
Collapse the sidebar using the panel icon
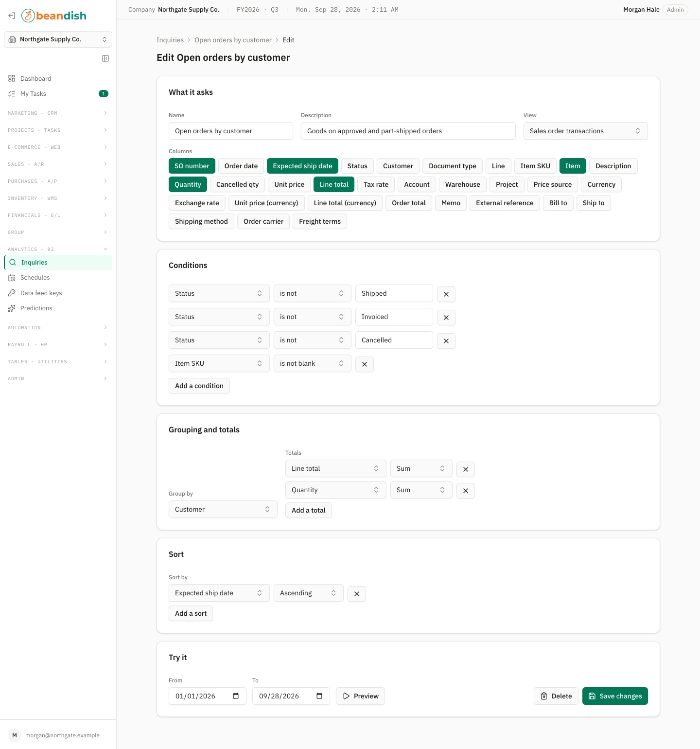[x=105, y=58]
